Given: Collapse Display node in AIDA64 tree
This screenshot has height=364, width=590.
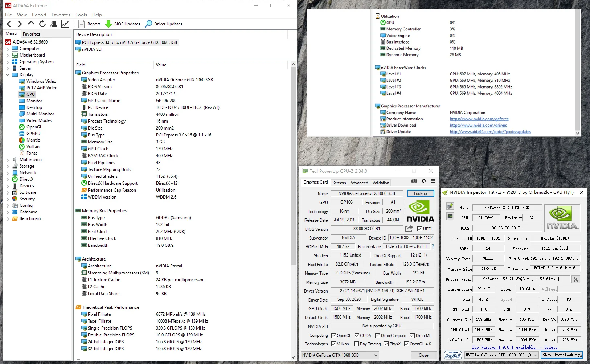Looking at the screenshot, I should (8, 75).
